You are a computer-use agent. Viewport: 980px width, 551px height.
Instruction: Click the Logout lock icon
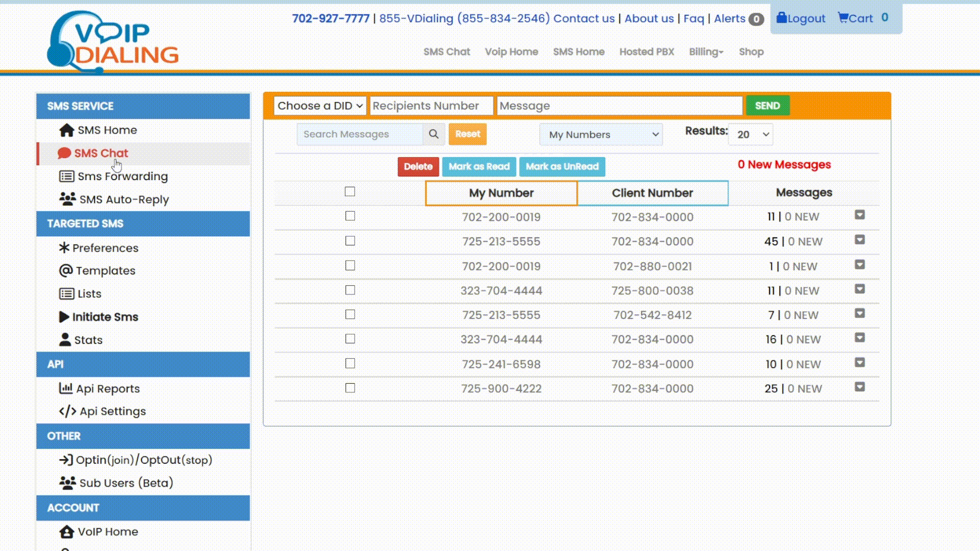(781, 18)
